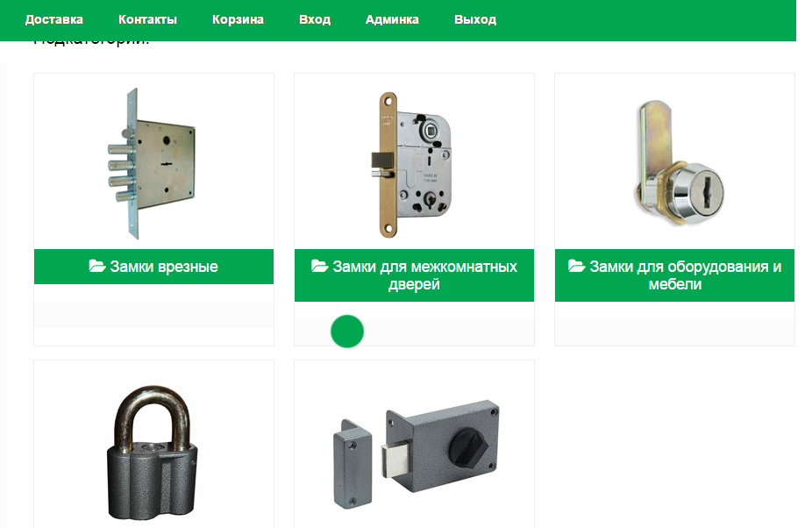Open the Контакты page
Image resolution: width=812 pixels, height=528 pixels.
click(147, 19)
